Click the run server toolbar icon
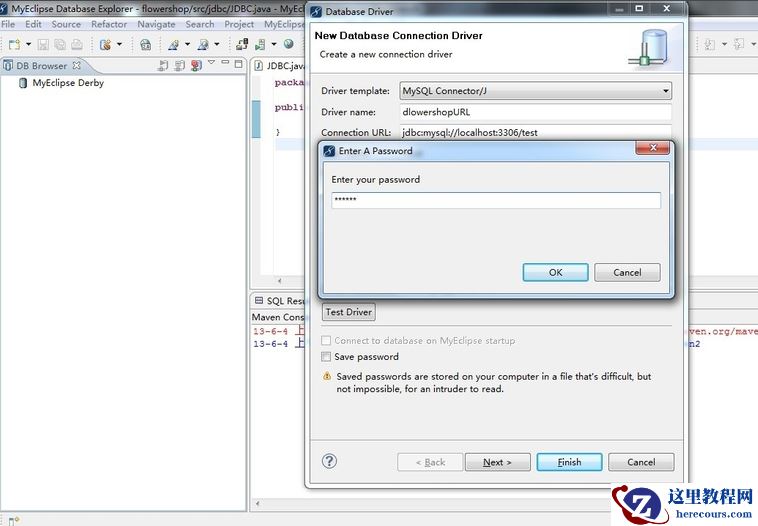 click(260, 44)
